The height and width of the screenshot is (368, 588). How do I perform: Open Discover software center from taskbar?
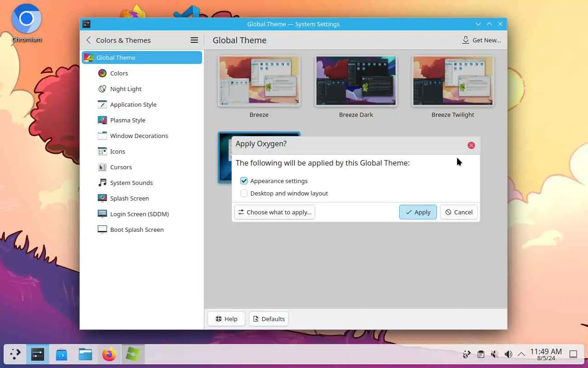click(x=62, y=354)
